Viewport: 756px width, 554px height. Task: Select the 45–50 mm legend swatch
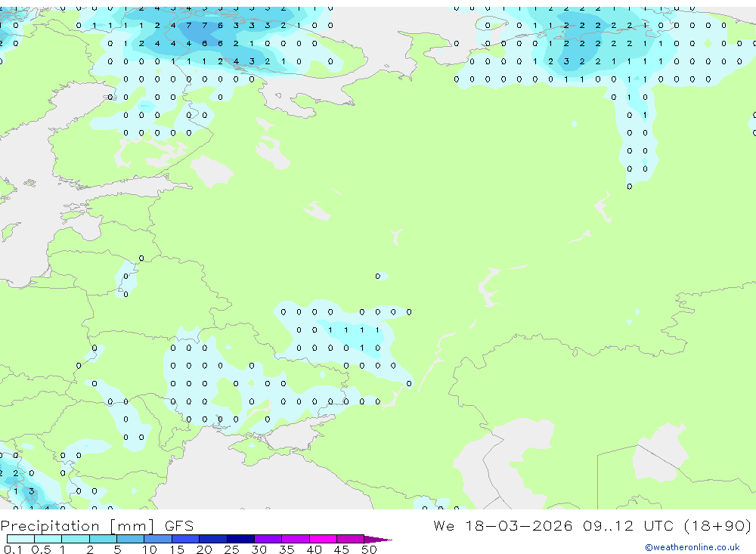tap(350, 539)
